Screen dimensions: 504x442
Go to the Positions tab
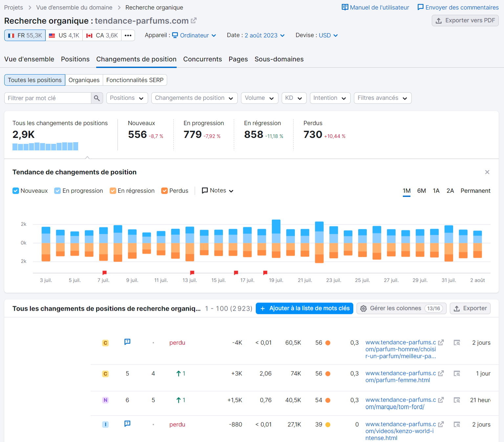(x=75, y=59)
